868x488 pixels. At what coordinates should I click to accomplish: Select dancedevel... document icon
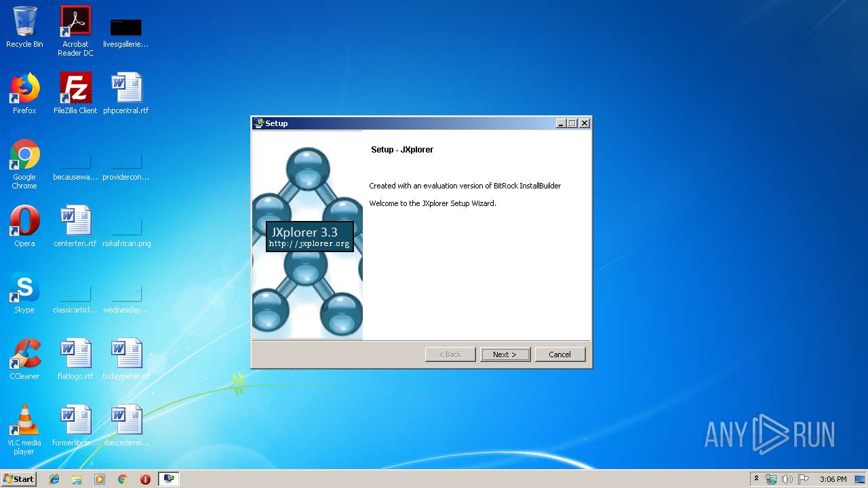(126, 426)
